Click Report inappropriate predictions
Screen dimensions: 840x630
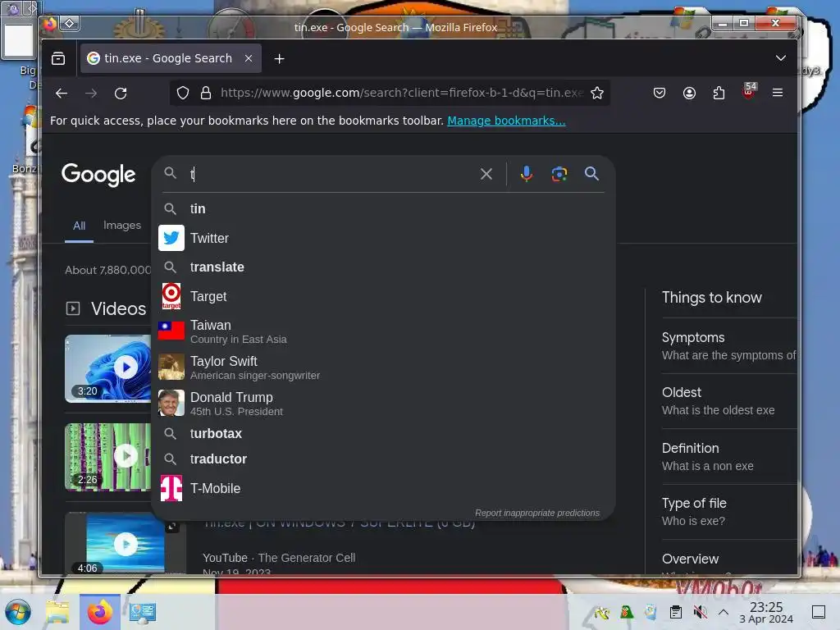coord(537,513)
